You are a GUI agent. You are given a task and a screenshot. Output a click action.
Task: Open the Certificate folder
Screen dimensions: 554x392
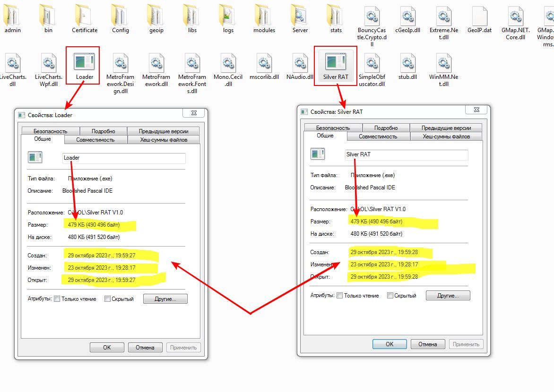click(85, 18)
